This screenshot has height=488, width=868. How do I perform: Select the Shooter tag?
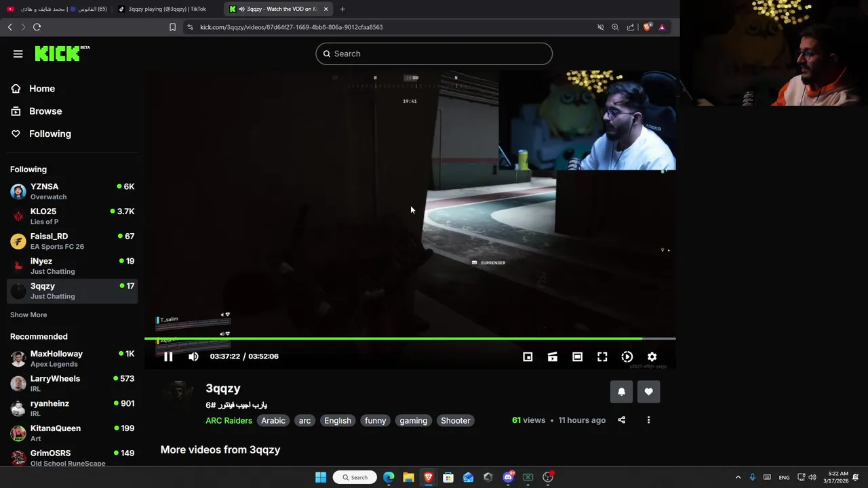456,420
